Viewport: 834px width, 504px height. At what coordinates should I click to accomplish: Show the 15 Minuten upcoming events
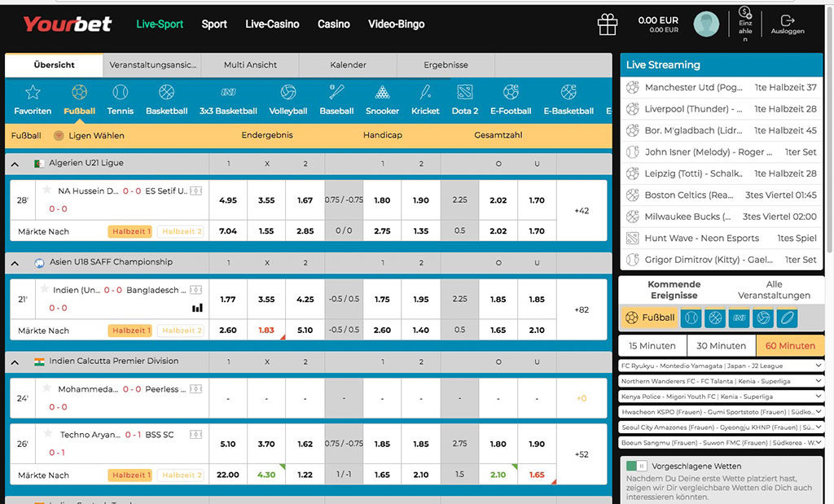652,345
